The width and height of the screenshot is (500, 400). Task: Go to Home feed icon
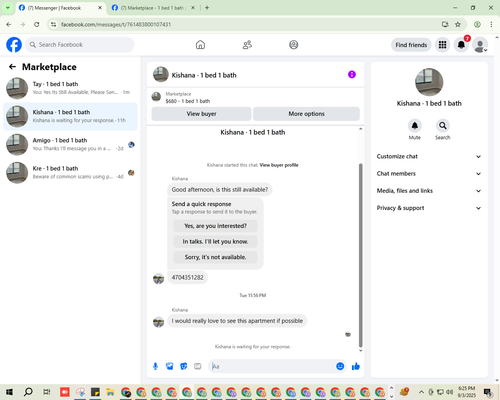[200, 45]
